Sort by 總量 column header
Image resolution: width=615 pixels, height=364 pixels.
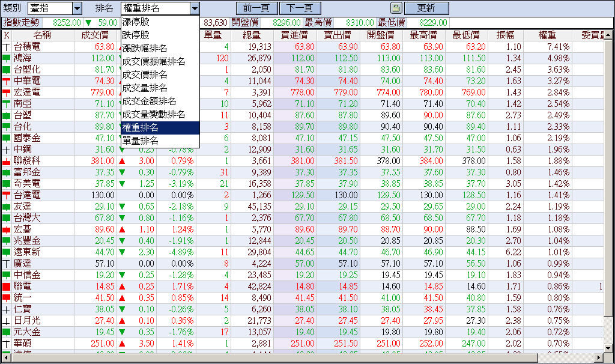(x=252, y=35)
